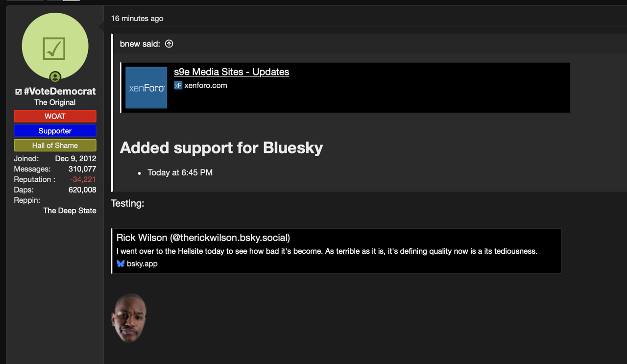Image resolution: width=627 pixels, height=364 pixels.
Task: Click the Testing: post text
Action: point(127,203)
